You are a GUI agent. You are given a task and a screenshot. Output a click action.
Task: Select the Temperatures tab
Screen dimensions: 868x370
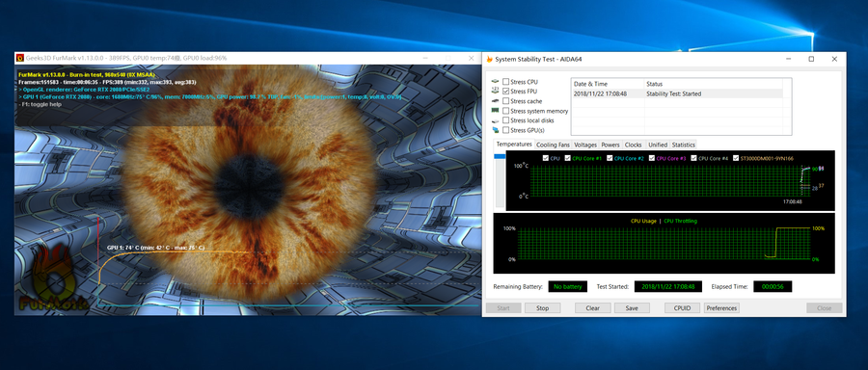tap(514, 145)
